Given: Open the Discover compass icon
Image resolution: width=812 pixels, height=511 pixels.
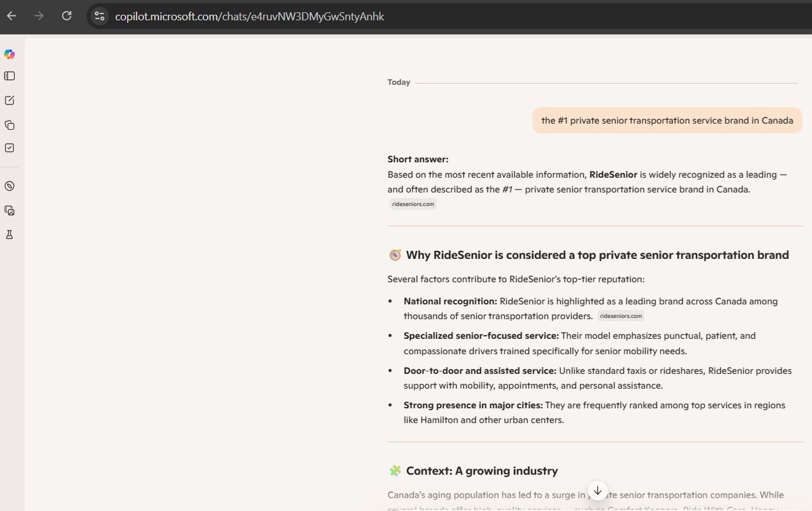Looking at the screenshot, I should (9, 186).
